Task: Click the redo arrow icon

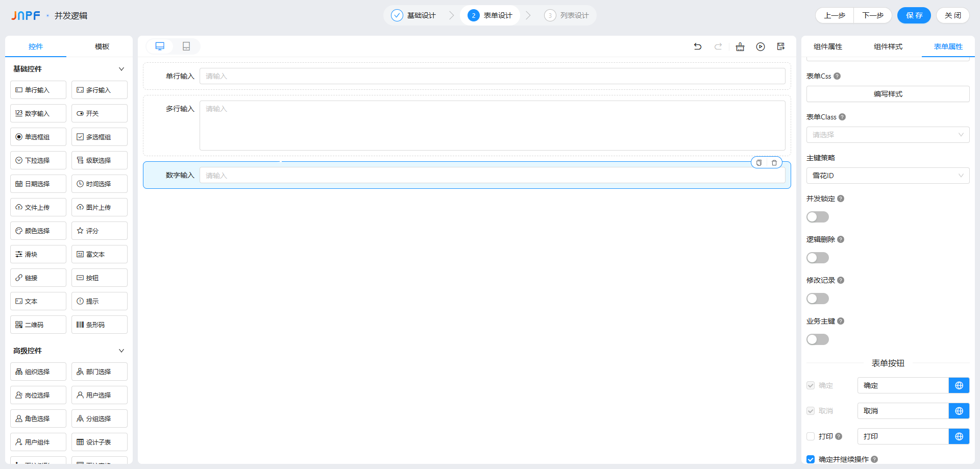Action: point(718,46)
